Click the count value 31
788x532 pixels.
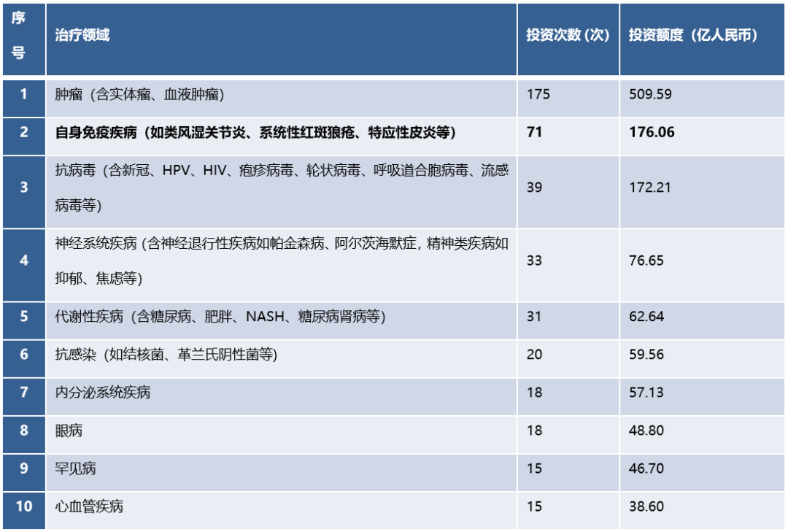pos(533,316)
